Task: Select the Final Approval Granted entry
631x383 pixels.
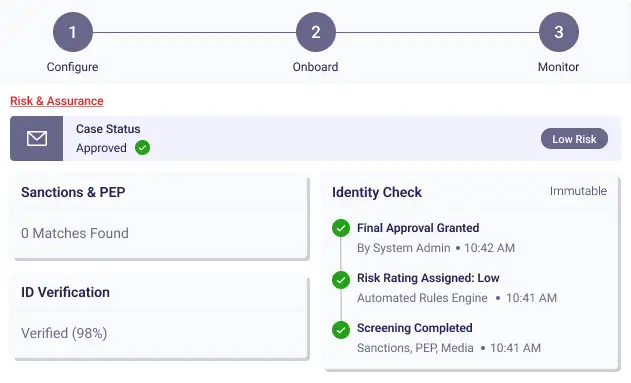Action: click(418, 228)
